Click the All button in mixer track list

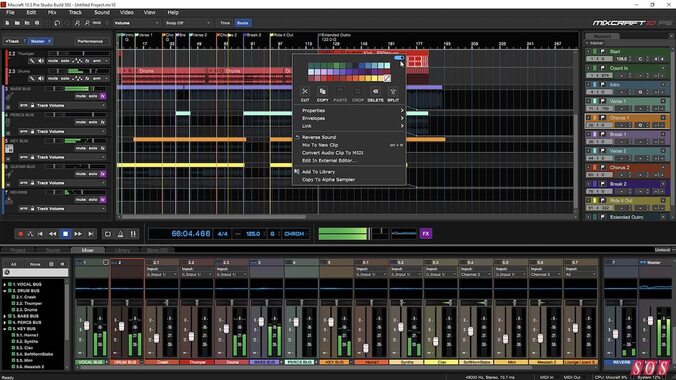[13, 264]
